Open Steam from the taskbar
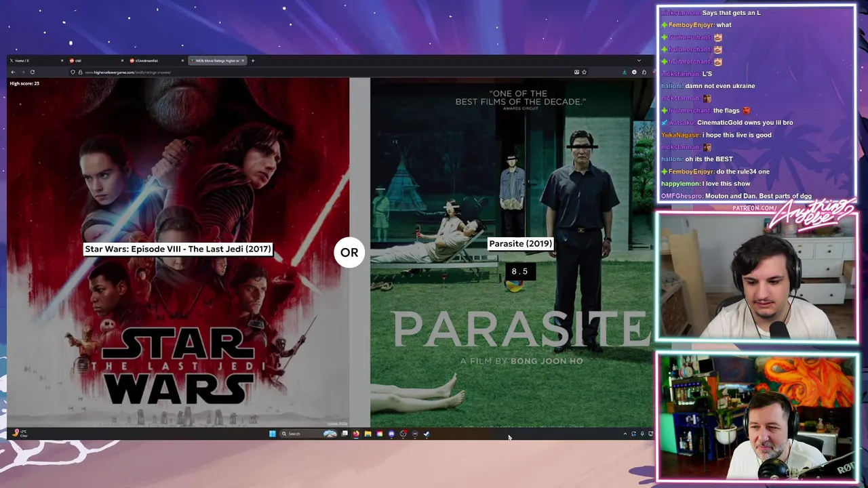 coord(427,434)
